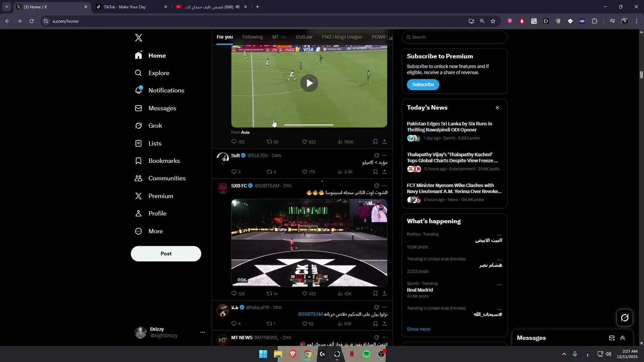The image size is (644, 362).
Task: Dismiss the Today's News panel
Action: coord(497,108)
